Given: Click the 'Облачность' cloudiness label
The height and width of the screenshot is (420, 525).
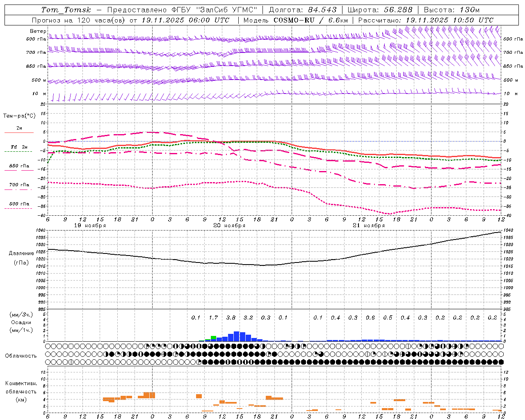Looking at the screenshot, I should pyautogui.click(x=21, y=356).
